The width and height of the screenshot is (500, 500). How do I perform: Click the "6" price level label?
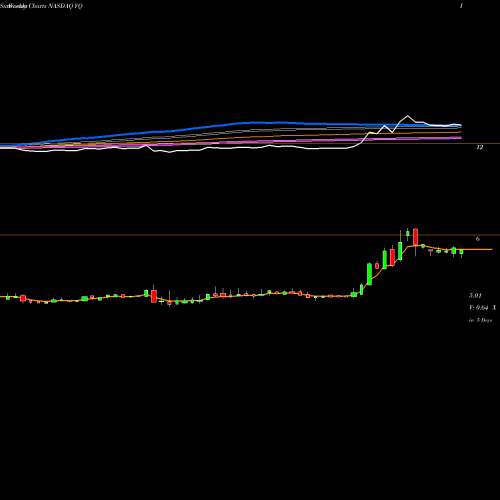478,239
